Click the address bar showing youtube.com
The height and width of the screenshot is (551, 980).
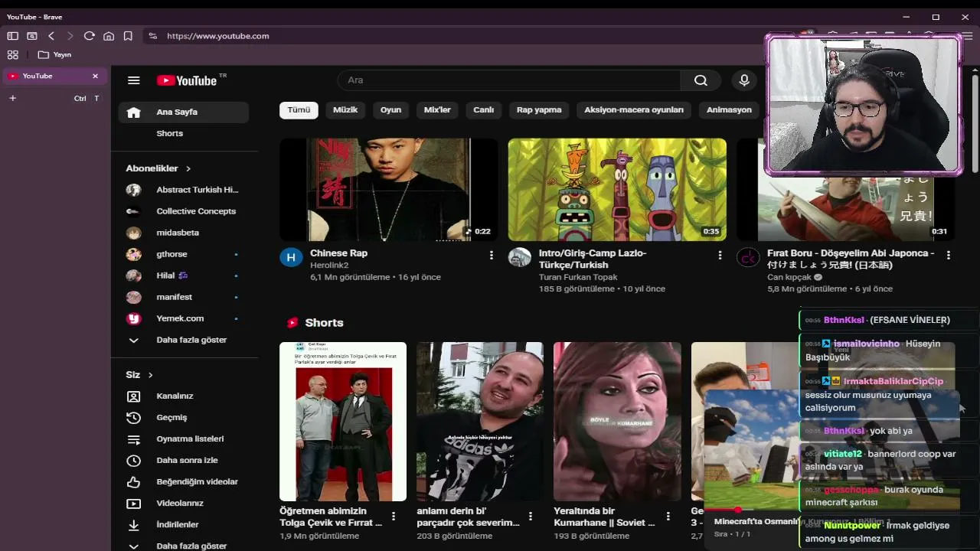pyautogui.click(x=459, y=36)
